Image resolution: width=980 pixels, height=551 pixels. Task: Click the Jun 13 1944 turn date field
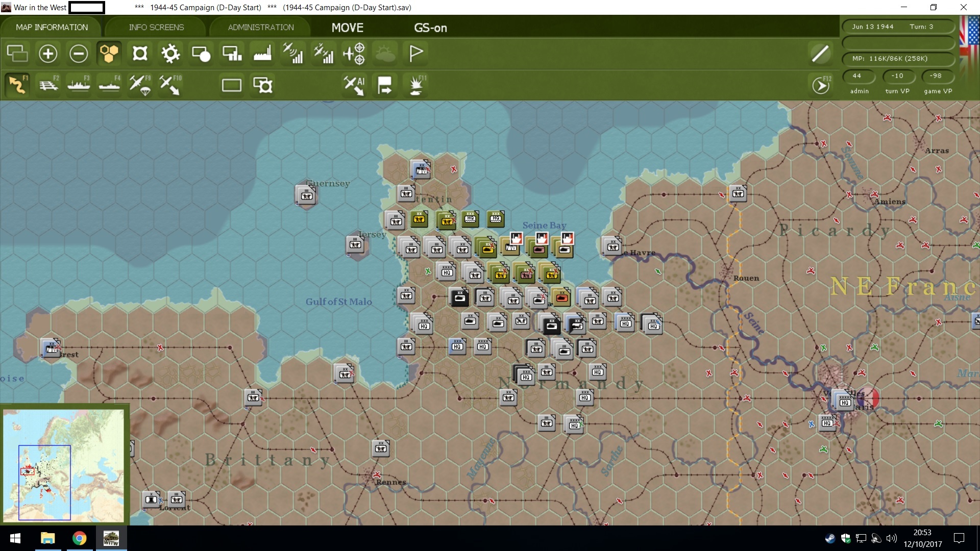tap(898, 27)
